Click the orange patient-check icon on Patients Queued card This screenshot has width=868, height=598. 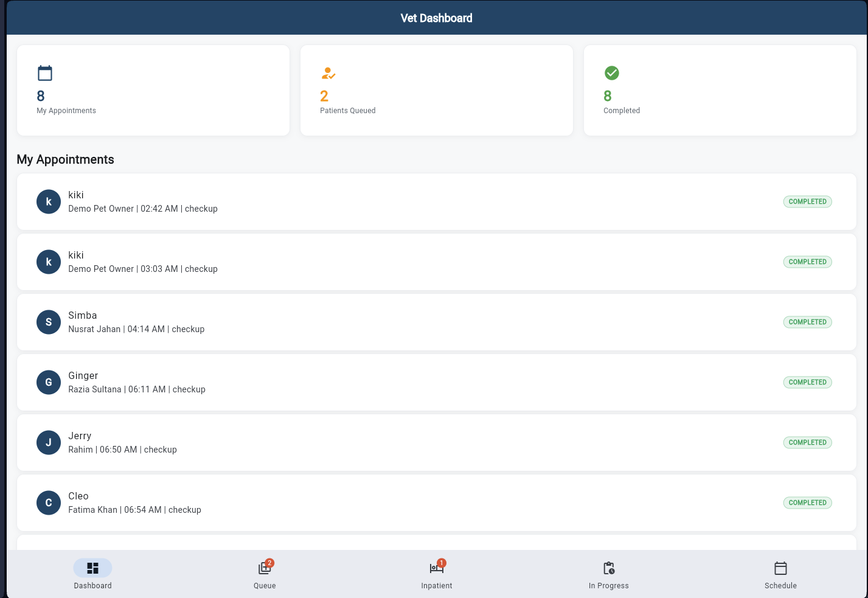(x=328, y=73)
